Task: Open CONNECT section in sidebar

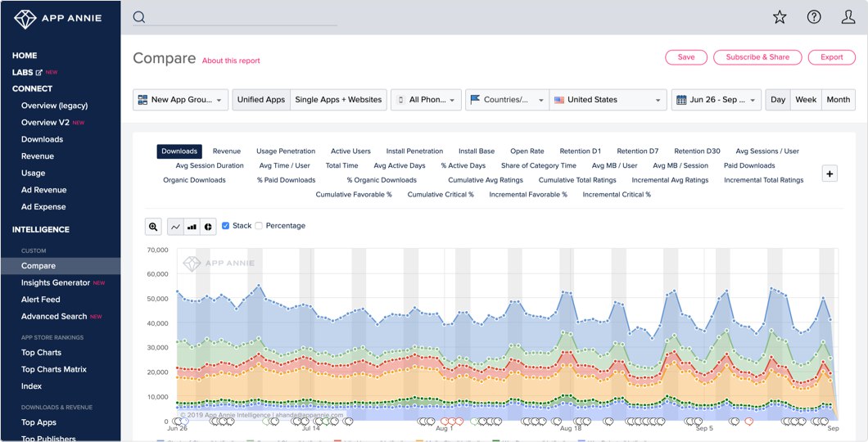Action: tap(32, 88)
